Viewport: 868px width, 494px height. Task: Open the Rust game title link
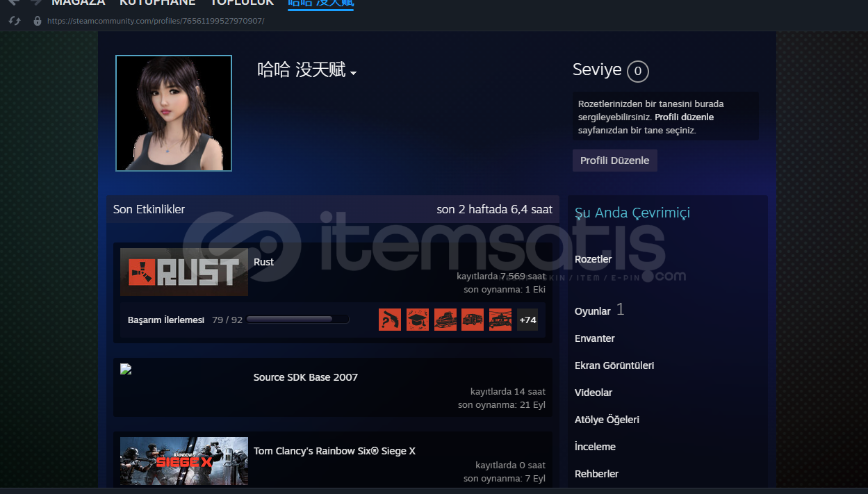263,262
